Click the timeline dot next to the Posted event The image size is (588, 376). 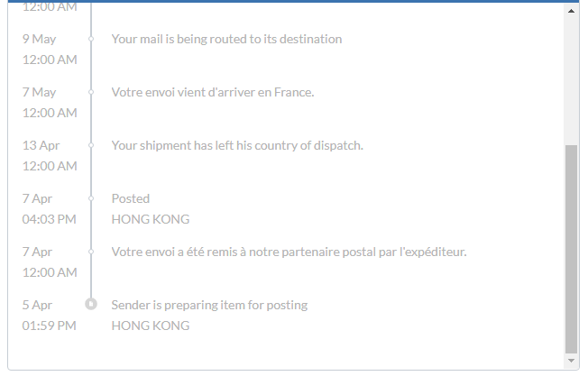[x=91, y=199]
